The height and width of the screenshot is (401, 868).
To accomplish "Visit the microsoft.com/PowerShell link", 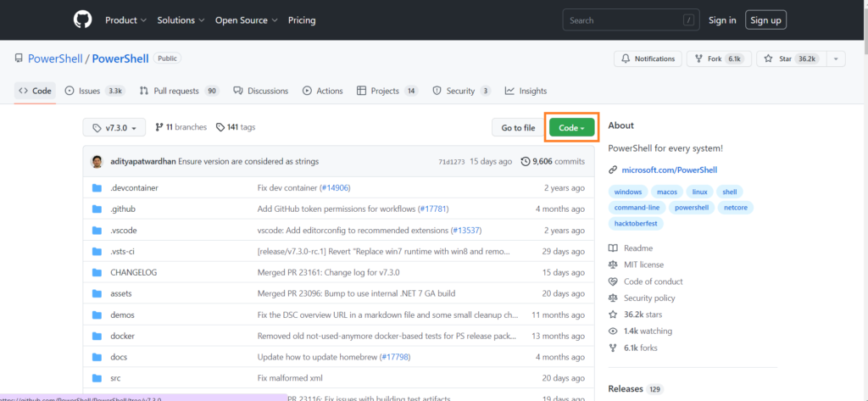I will coord(670,170).
